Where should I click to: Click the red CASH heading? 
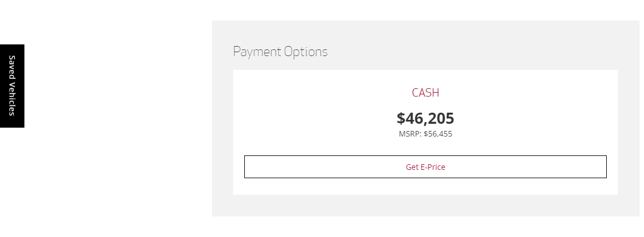425,93
